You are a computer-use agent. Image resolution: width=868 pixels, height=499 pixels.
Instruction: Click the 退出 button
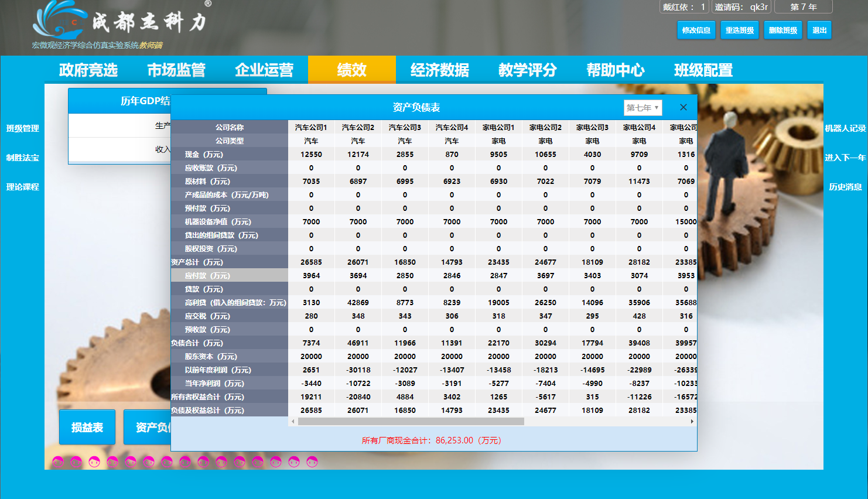819,30
